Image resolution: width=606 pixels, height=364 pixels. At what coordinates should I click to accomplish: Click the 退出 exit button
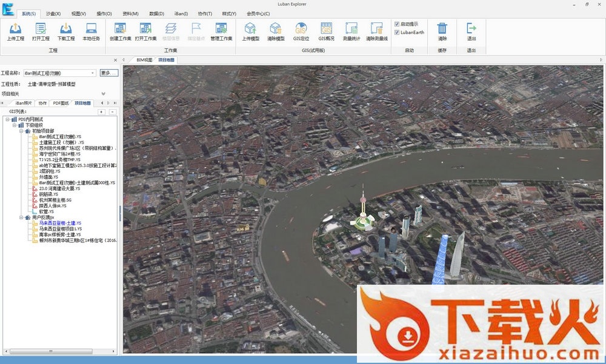click(471, 28)
